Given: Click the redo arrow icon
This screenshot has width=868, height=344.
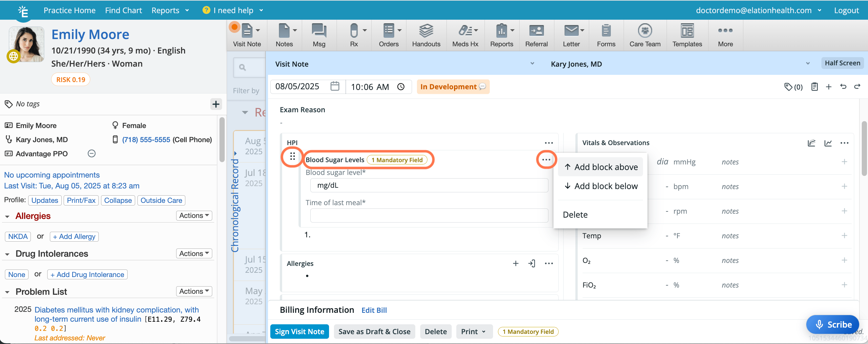Looking at the screenshot, I should tap(857, 87).
